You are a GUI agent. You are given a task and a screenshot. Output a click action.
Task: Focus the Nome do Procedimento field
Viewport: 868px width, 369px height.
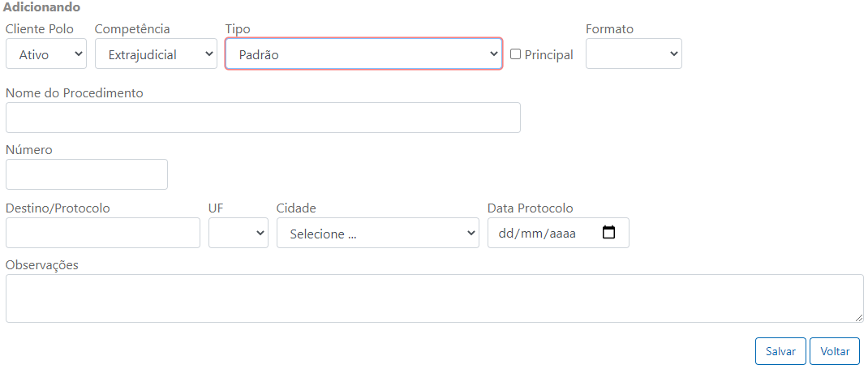coord(263,118)
